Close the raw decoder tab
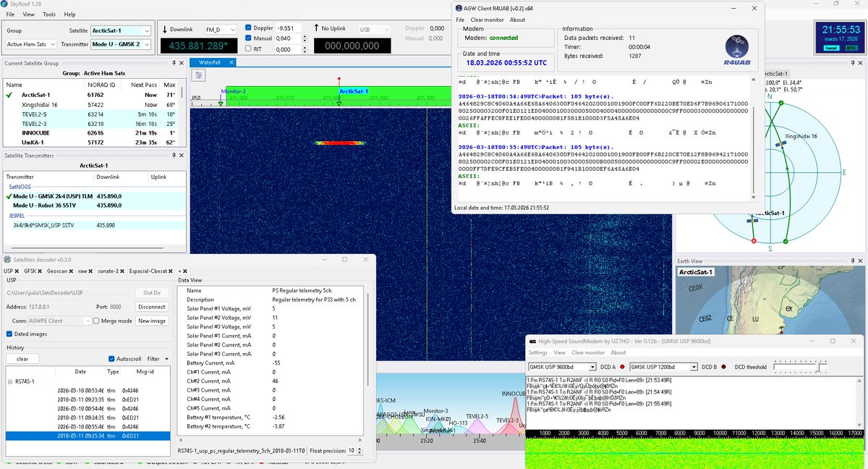Screen dimensions: 868x469 tap(92, 271)
